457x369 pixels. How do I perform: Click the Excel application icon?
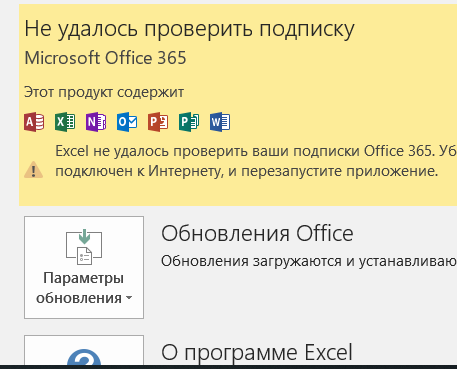65,122
